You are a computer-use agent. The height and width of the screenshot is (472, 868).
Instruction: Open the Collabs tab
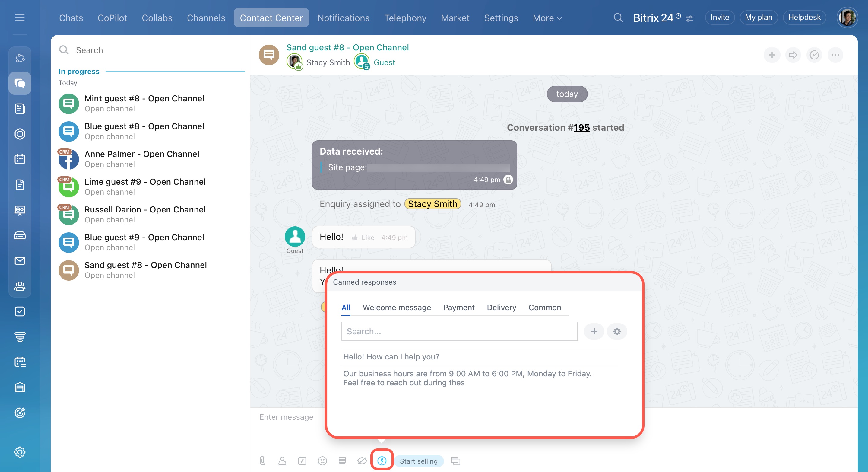click(x=157, y=18)
